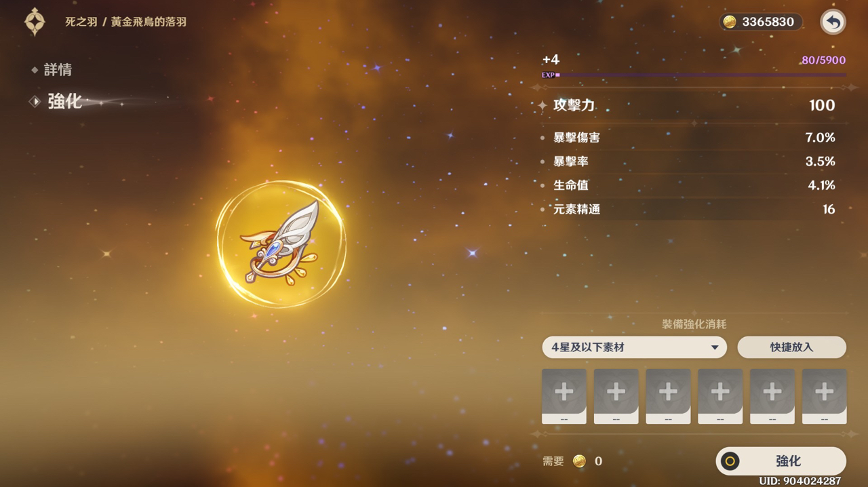Click the Mora cost icon beside 需要
Viewport: 868px width, 487px height.
pos(579,461)
